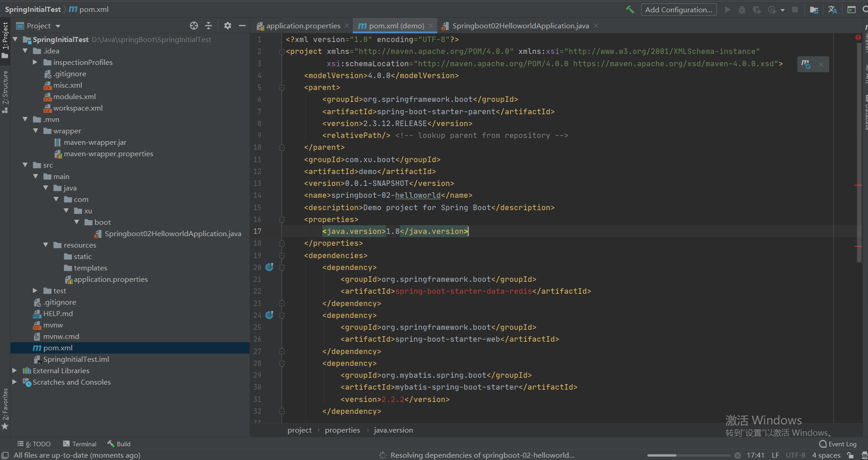Click the java.version breadcrumb
The width and height of the screenshot is (868, 460).
pyautogui.click(x=393, y=430)
